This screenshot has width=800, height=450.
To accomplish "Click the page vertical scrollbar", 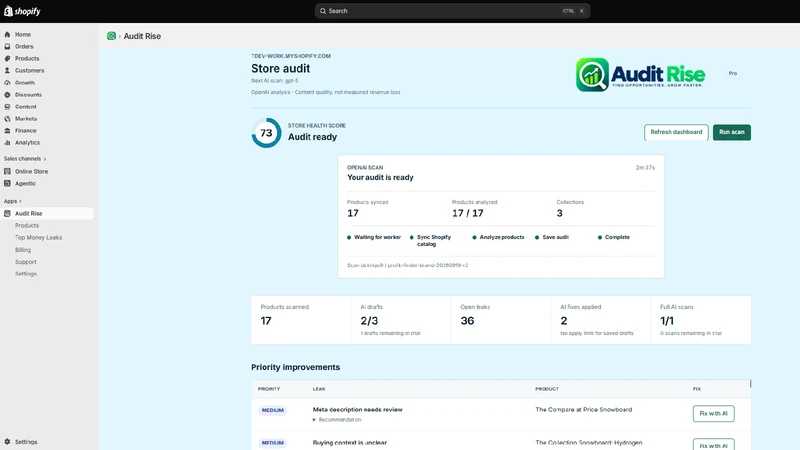I will (751, 383).
